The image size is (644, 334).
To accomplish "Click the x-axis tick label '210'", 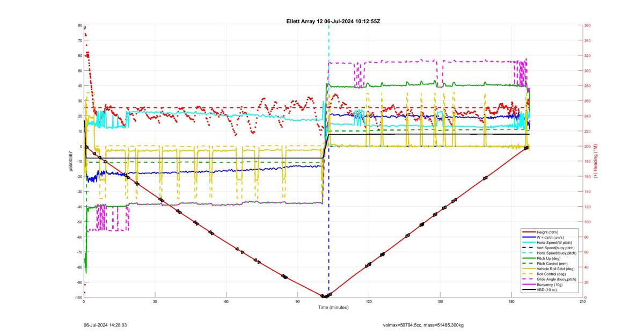I will pos(583,302).
